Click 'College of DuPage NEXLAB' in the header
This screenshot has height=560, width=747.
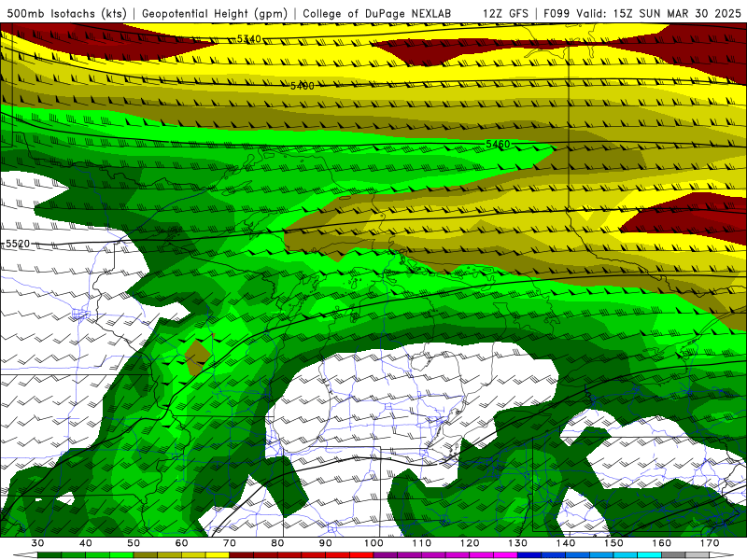(377, 13)
